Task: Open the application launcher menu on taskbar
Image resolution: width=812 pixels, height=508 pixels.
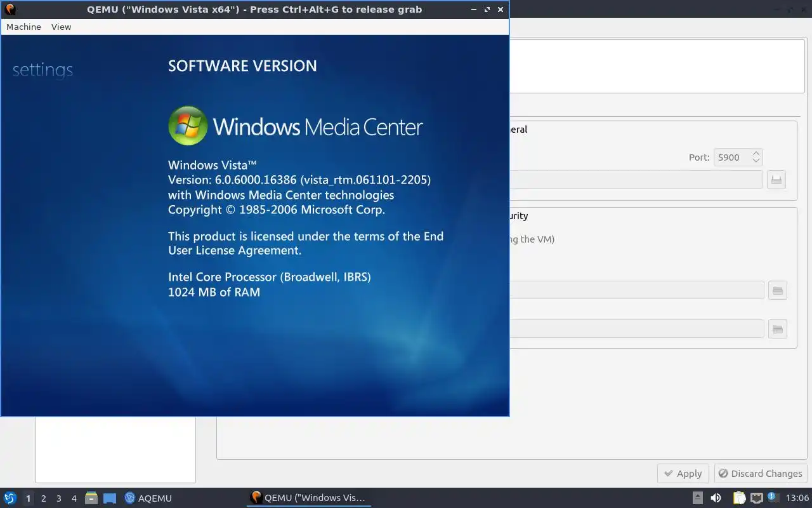Action: [10, 498]
